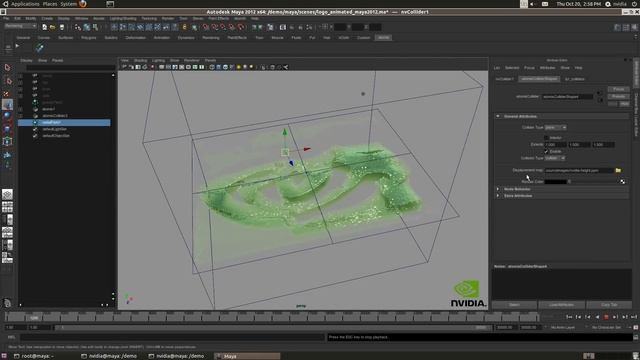The height and width of the screenshot is (360, 640).
Task: Switch to the Dynamics shelf tab
Action: 186,38
